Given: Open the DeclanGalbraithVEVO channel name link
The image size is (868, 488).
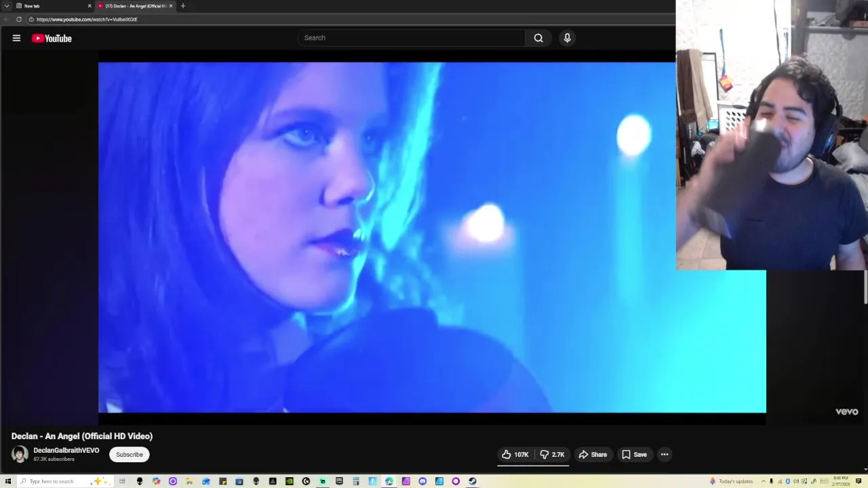Looking at the screenshot, I should click(66, 450).
